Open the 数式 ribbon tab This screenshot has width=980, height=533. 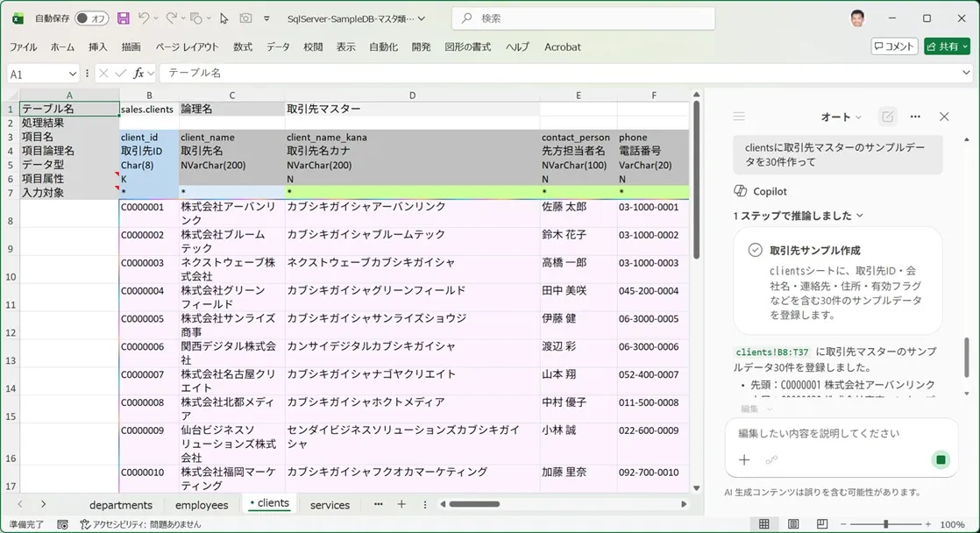[243, 46]
